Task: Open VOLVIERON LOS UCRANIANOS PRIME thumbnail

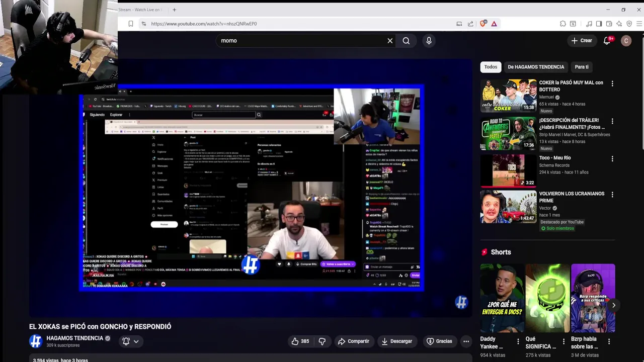Action: click(x=508, y=207)
